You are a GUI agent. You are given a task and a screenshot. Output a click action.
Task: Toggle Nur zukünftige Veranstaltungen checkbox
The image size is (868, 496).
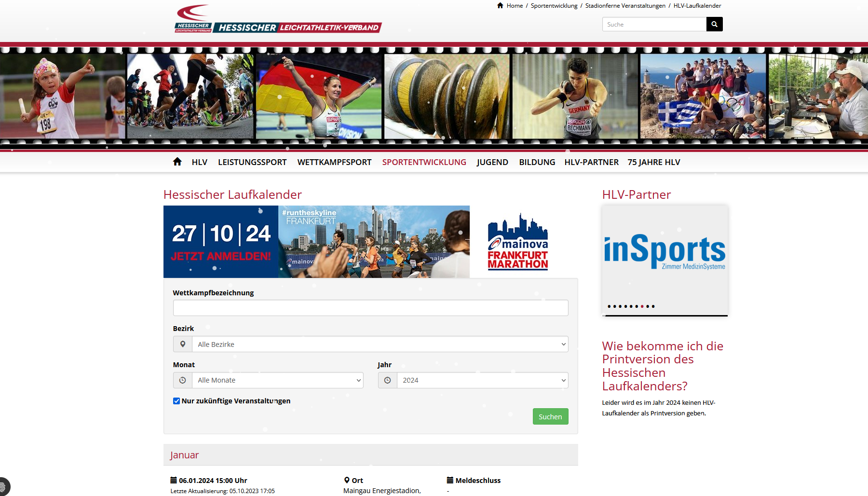pyautogui.click(x=176, y=401)
